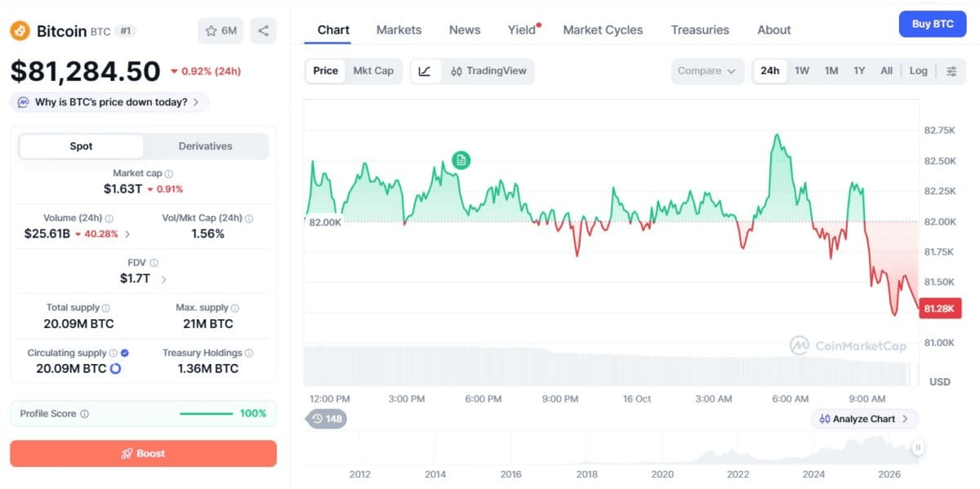Click Circulating supply verified badge

(x=124, y=353)
